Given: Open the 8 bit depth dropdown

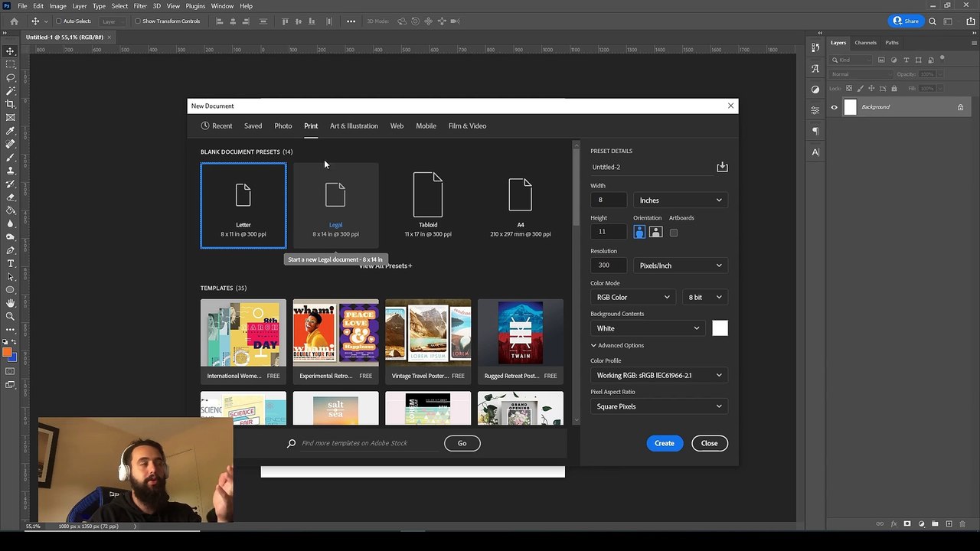Looking at the screenshot, I should pyautogui.click(x=705, y=297).
